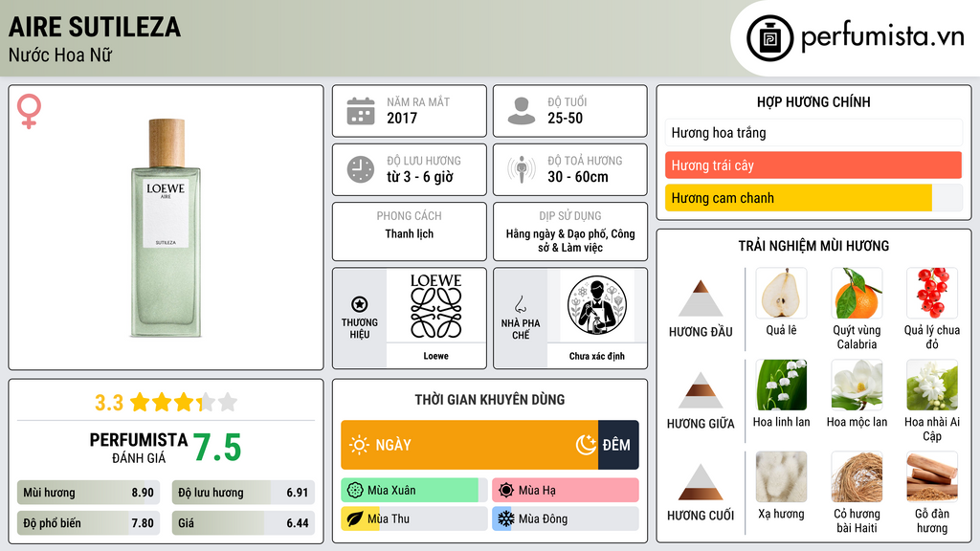
Task: Click the Độ lưu hương 6.91 score bar
Action: [x=243, y=493]
